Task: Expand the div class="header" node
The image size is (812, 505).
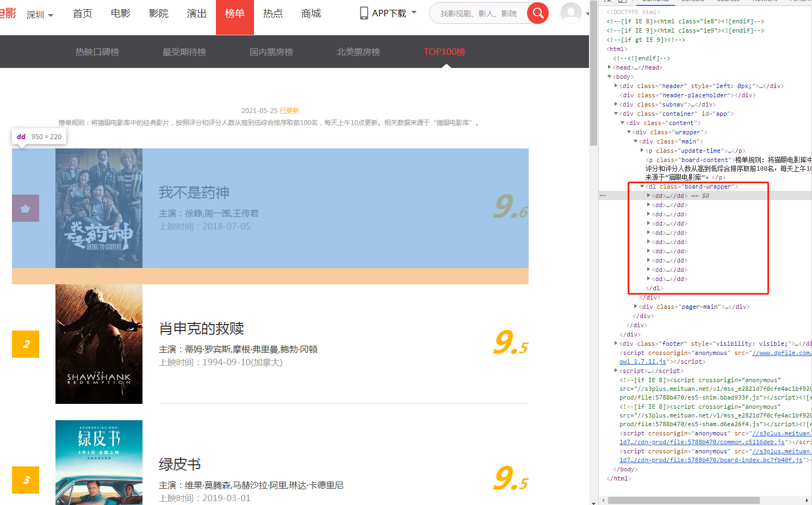Action: coord(616,85)
